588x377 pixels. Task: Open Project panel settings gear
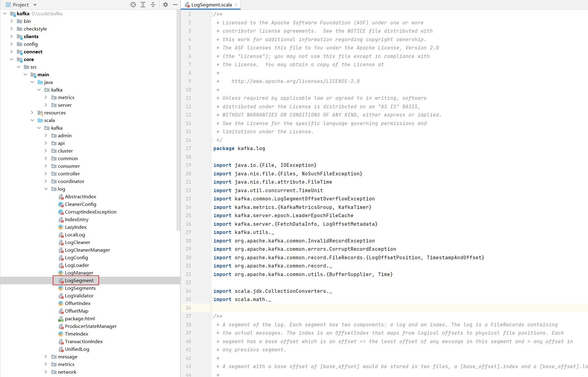(x=165, y=5)
